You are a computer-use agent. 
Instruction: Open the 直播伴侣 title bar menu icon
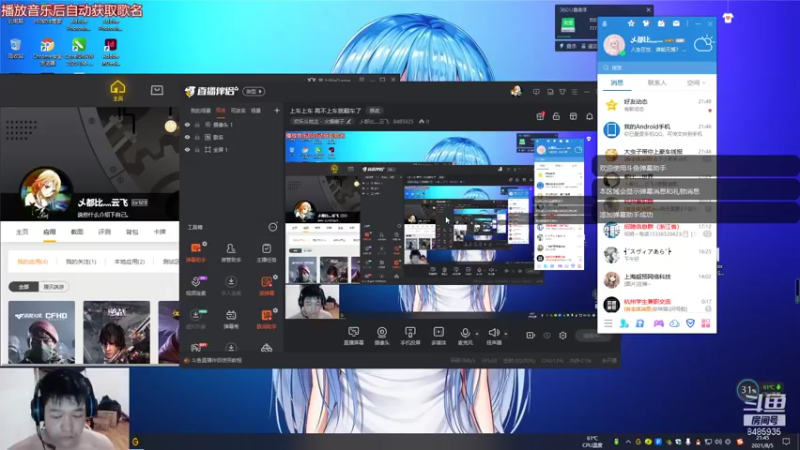574,92
